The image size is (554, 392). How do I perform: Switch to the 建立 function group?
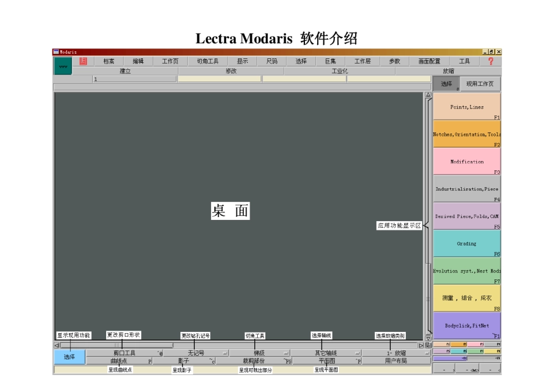125,71
